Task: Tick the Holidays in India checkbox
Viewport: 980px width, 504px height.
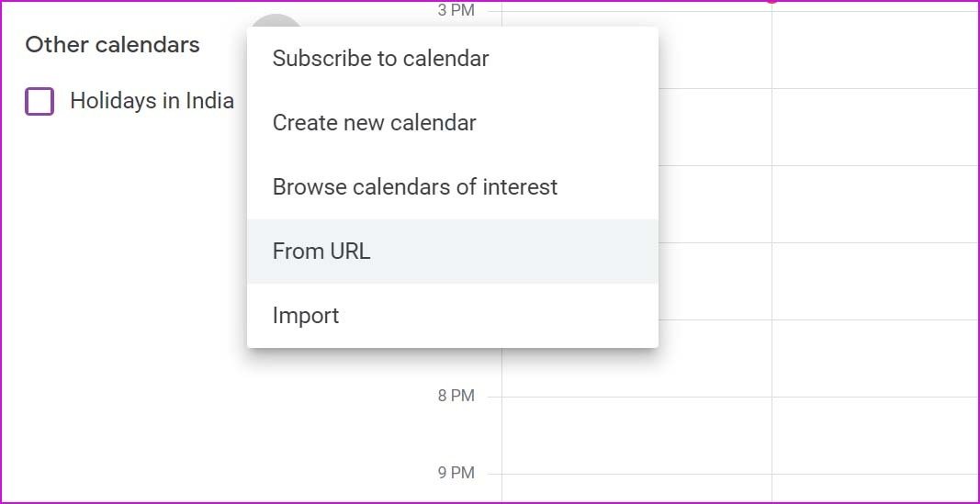Action: click(39, 101)
